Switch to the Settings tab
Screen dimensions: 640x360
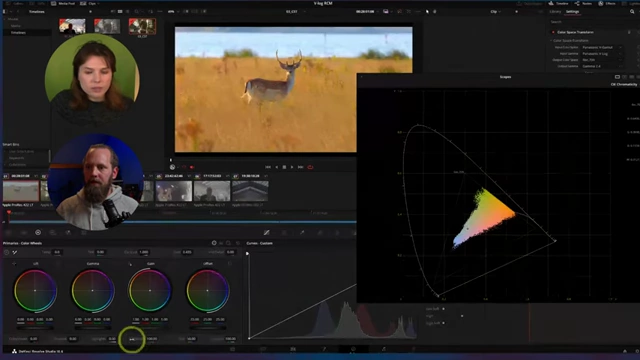[x=572, y=11]
